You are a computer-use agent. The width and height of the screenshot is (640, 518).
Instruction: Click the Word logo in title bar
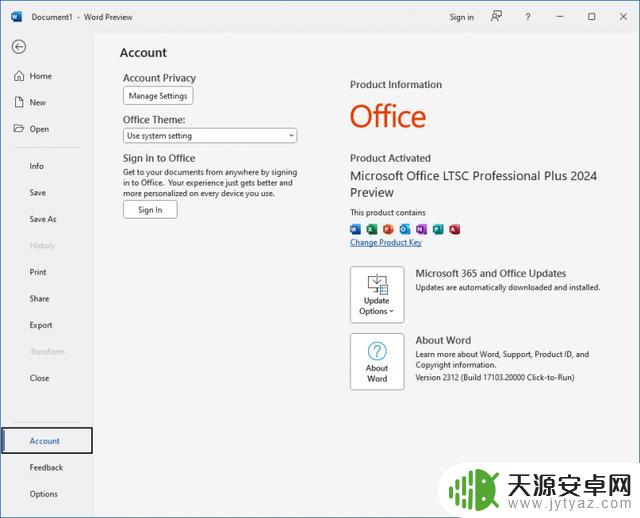pyautogui.click(x=16, y=17)
